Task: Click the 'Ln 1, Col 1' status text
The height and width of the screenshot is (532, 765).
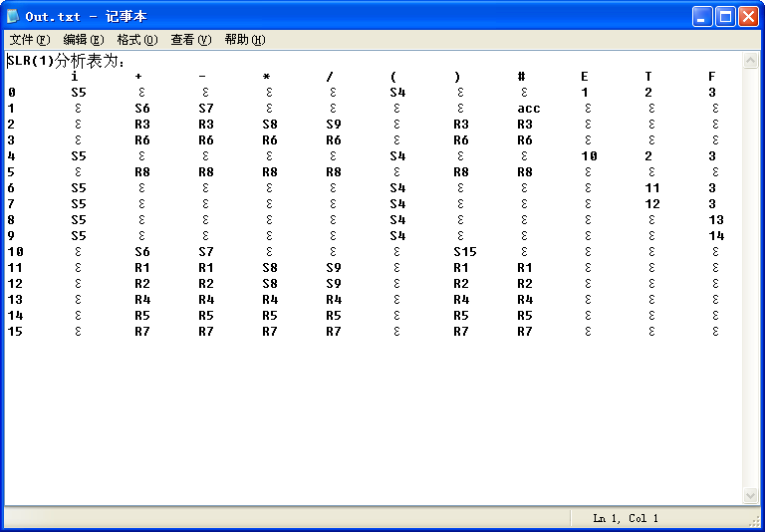Action: click(626, 518)
